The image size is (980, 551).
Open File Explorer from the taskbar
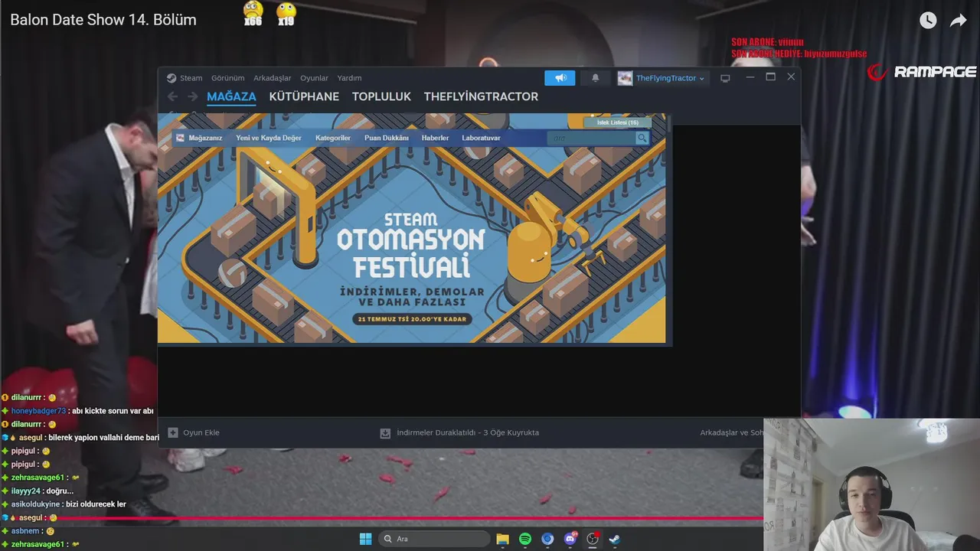(x=502, y=539)
